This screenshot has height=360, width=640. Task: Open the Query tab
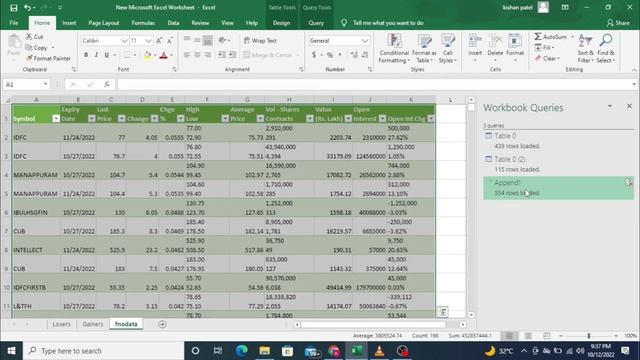(x=316, y=23)
